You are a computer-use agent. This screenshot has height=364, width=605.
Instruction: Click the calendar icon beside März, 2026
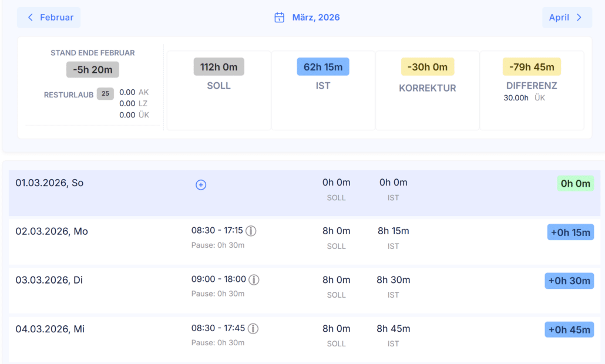coord(280,18)
